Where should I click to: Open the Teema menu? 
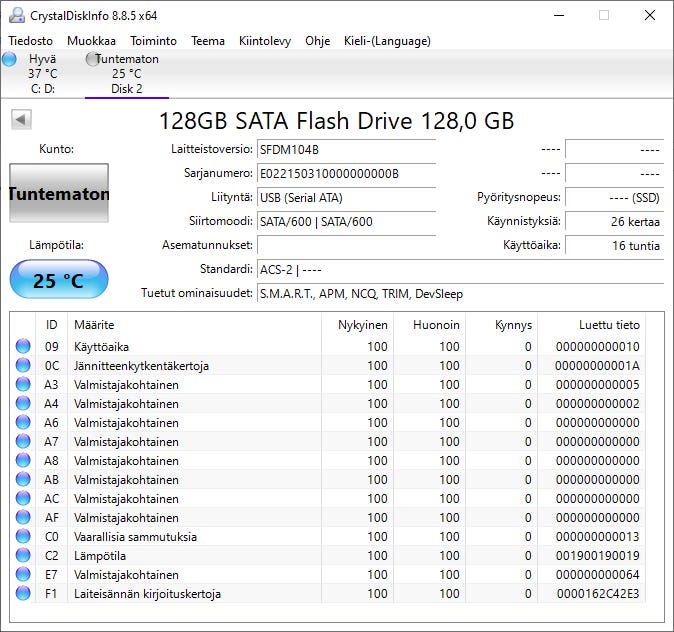tap(208, 41)
